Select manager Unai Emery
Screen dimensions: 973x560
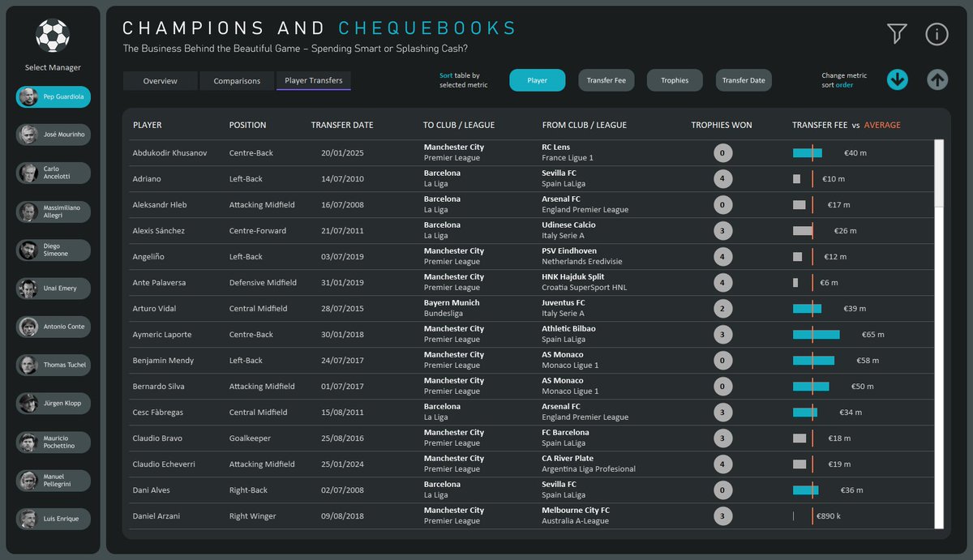54,289
